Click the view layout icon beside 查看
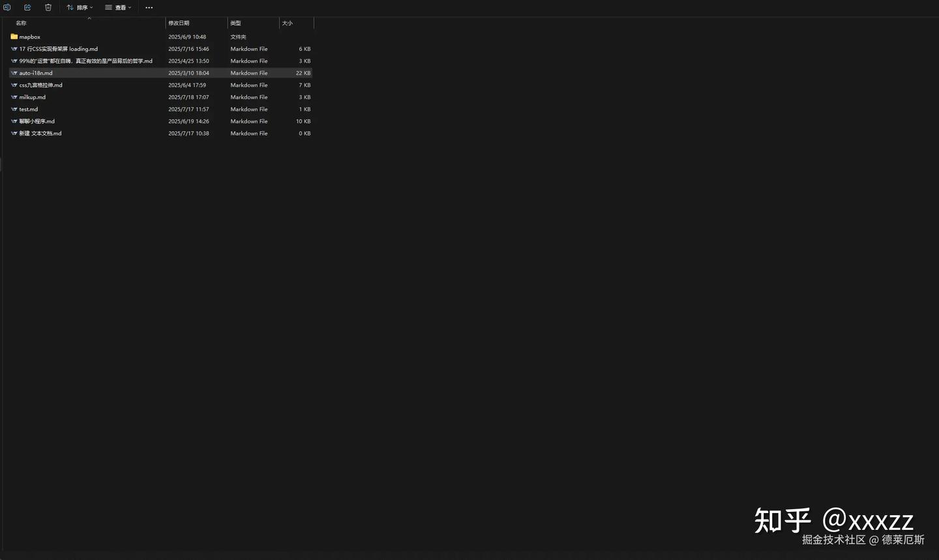The height and width of the screenshot is (560, 939). 108,7
